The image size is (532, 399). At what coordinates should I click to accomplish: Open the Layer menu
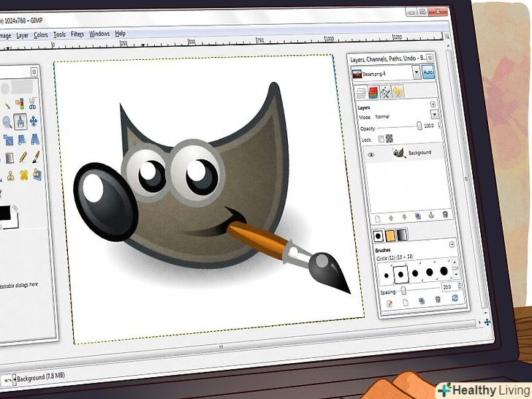[23, 35]
